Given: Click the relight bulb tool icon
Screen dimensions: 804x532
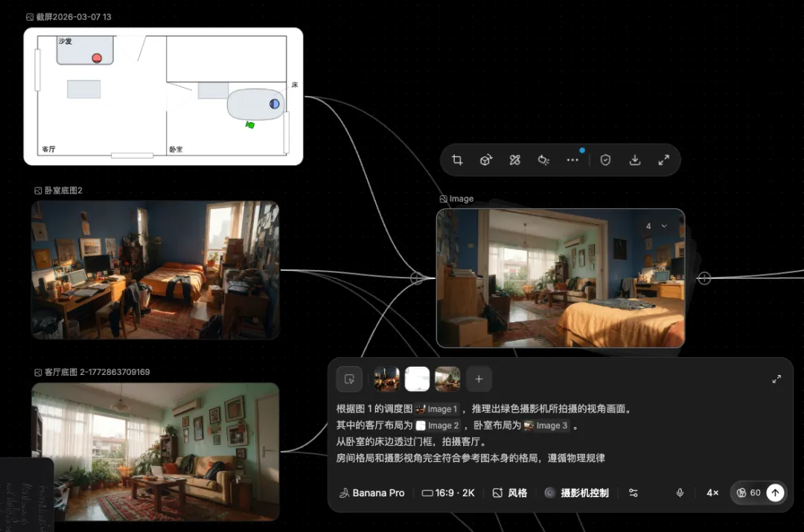Looking at the screenshot, I should (x=543, y=161).
